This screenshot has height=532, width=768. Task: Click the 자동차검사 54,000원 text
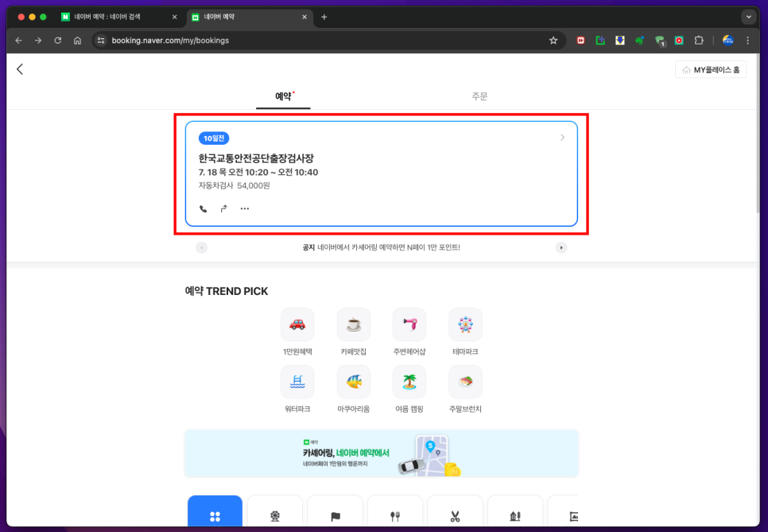(234, 185)
